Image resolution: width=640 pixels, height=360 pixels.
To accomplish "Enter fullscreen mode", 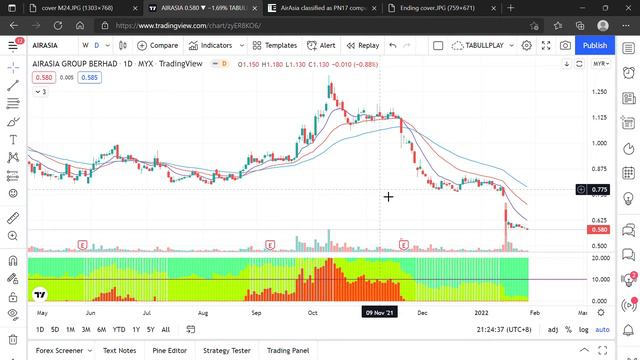I will pos(546,45).
